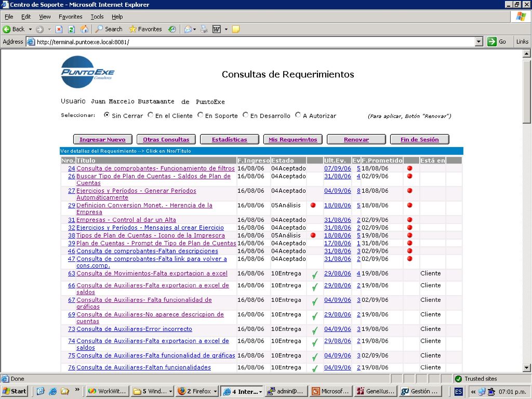The width and height of the screenshot is (532, 399).
Task: Click the Forward navigation arrow icon
Action: pos(39,29)
